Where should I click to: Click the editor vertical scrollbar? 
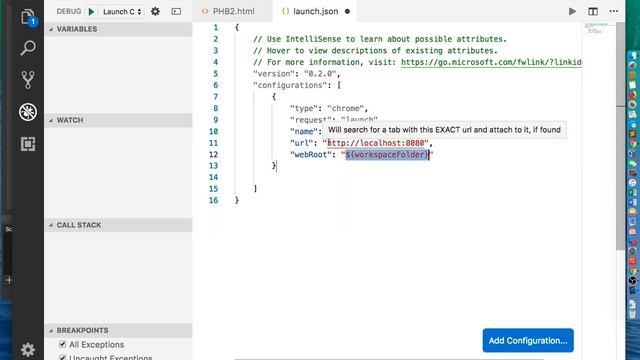coord(620,135)
